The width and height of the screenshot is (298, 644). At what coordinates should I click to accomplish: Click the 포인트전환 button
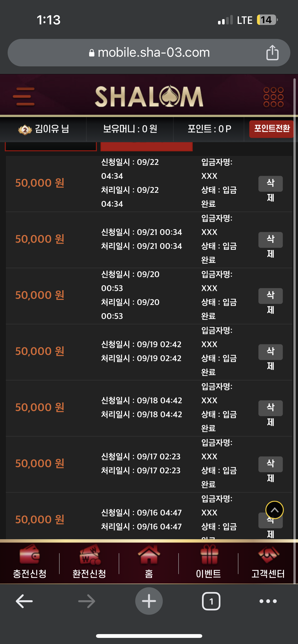272,129
